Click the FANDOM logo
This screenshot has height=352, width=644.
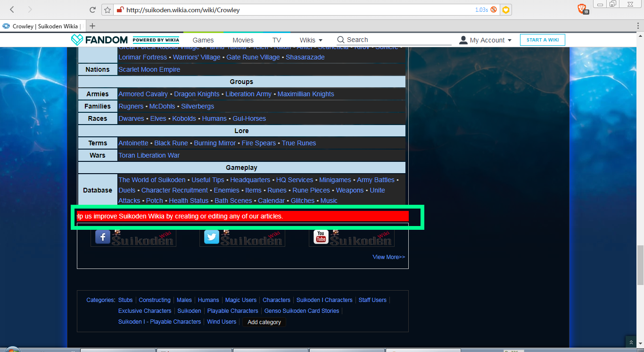tap(99, 40)
